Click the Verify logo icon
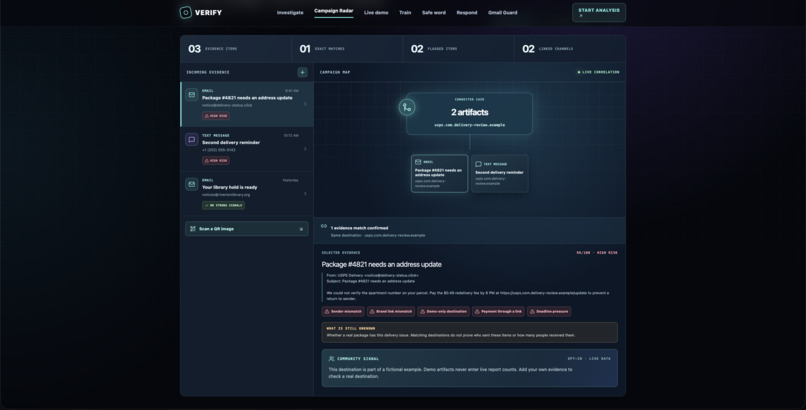This screenshot has height=410, width=806. (186, 12)
